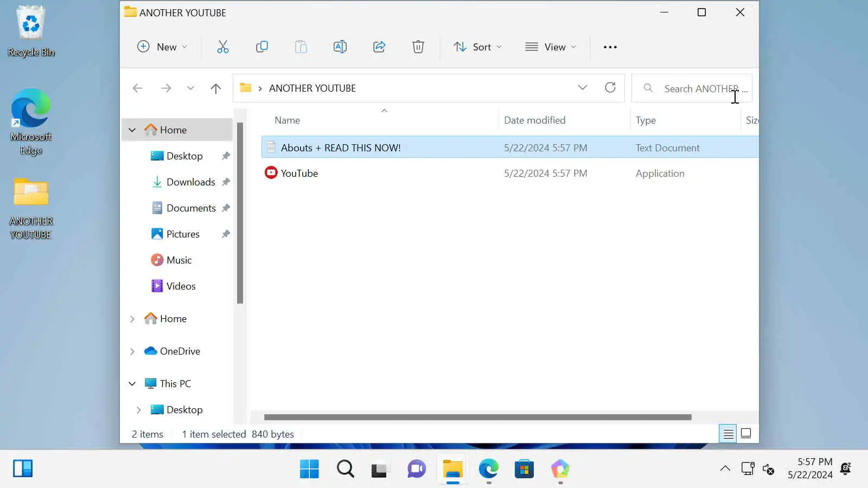Sort files by Type column header
The image size is (868, 488).
[646, 120]
